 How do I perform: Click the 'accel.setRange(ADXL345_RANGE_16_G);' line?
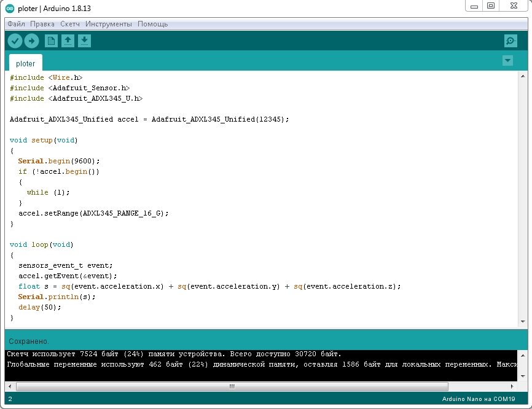coord(93,213)
